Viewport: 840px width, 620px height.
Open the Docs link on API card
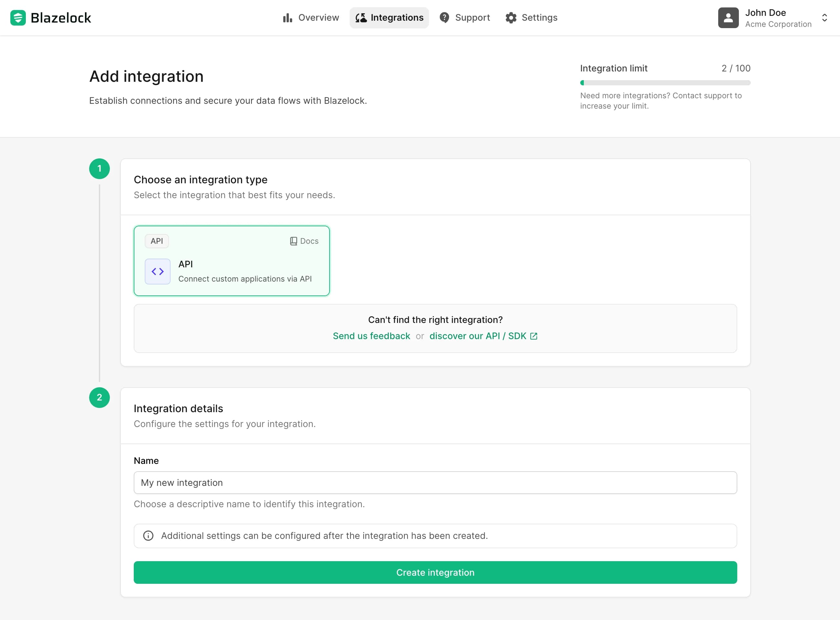tap(304, 241)
